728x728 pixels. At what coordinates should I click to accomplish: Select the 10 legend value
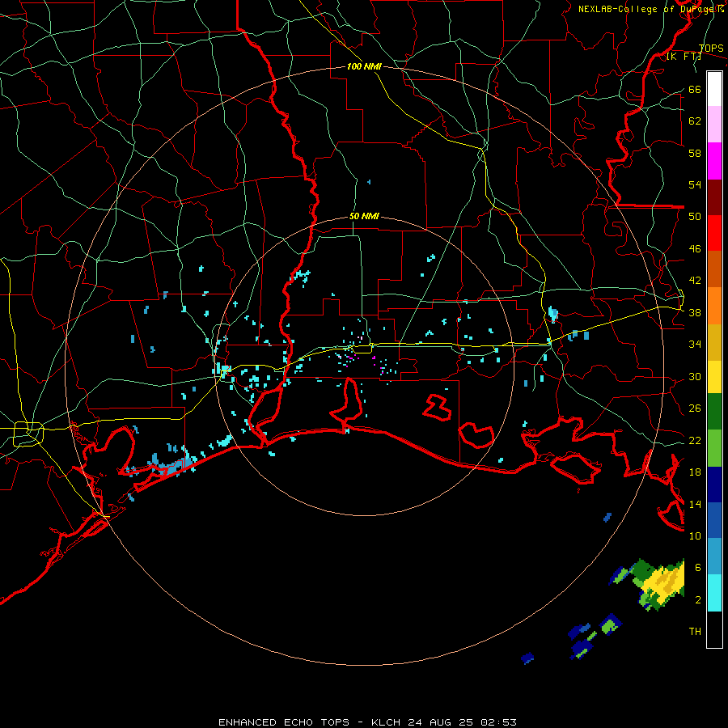click(x=695, y=535)
